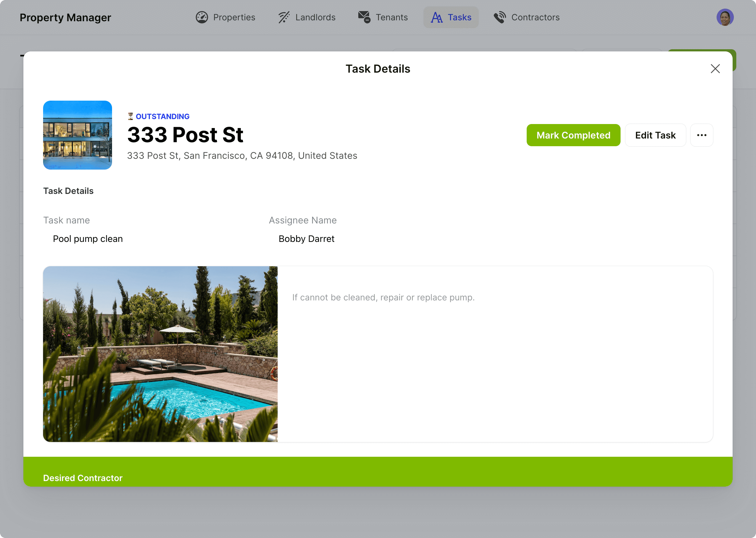Screen dimensions: 756x538
Task: Click the Landlords nav icon
Action: (x=284, y=17)
